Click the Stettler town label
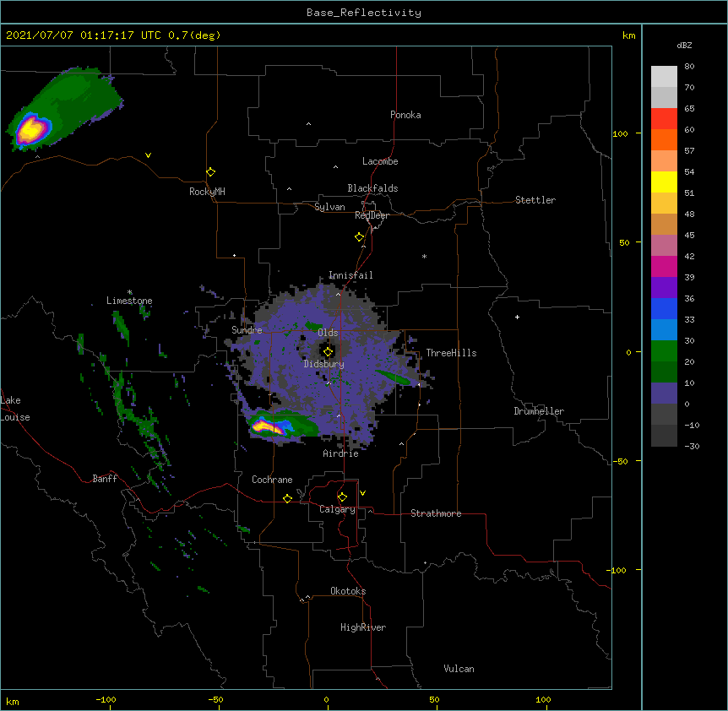Image resolution: width=728 pixels, height=711 pixels. tap(535, 200)
